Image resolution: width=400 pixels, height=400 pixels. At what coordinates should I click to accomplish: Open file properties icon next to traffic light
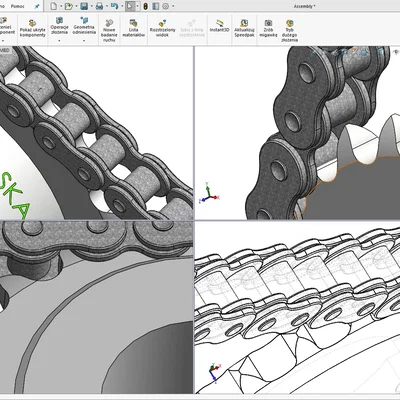coord(155,6)
